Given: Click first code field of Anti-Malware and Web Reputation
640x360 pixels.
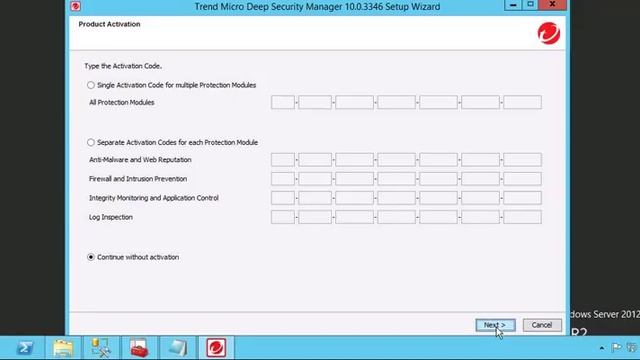Looking at the screenshot, I should pyautogui.click(x=282, y=160).
